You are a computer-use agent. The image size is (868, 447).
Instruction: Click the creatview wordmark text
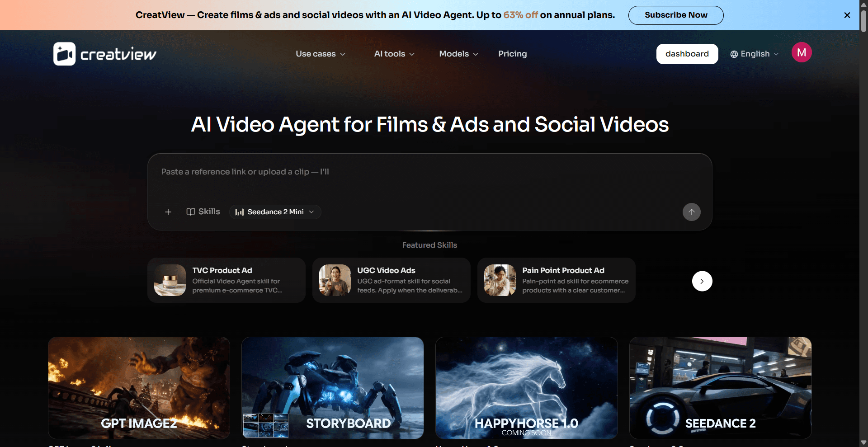click(x=118, y=54)
